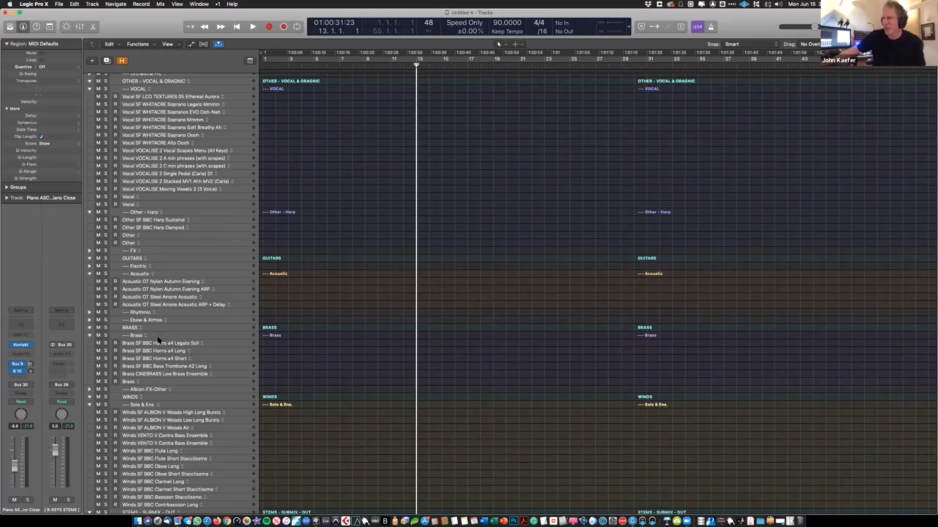
Task: Click the Rewind transport button
Action: (x=205, y=27)
